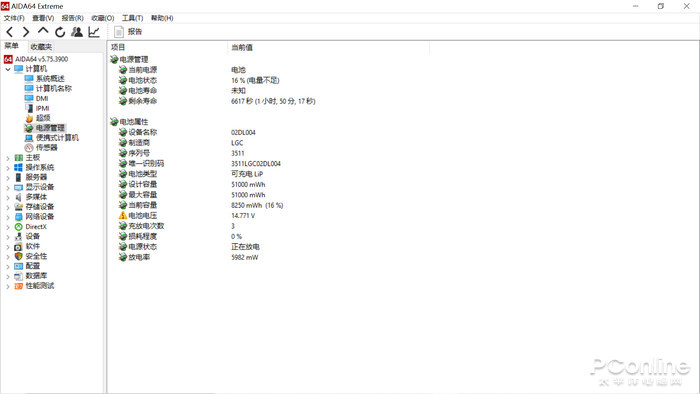Click the 传感器 gauge icon
This screenshot has height=394, width=700.
coord(29,148)
